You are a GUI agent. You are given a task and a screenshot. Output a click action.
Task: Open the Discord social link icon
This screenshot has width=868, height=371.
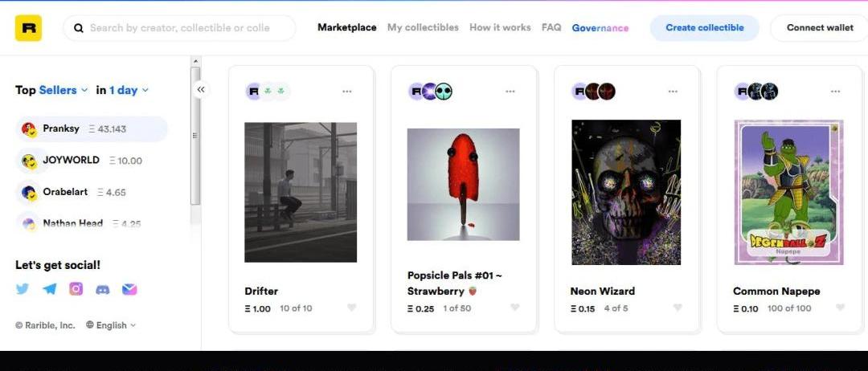pos(103,289)
